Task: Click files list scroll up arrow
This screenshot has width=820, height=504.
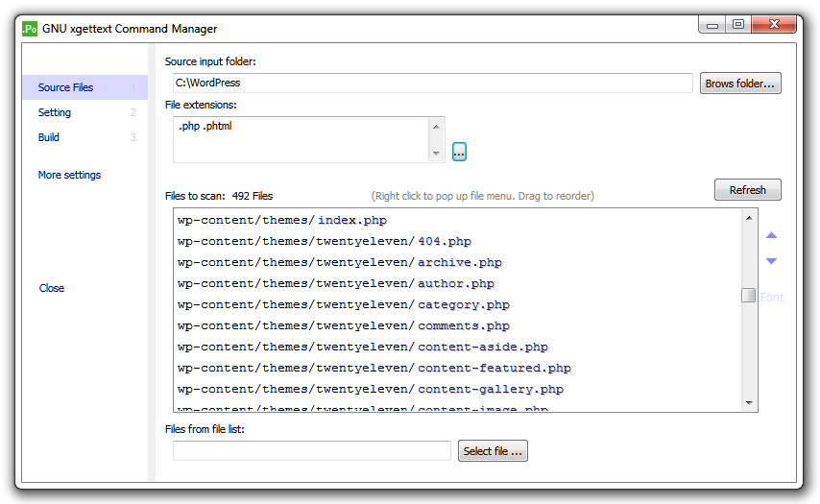Action: click(749, 218)
